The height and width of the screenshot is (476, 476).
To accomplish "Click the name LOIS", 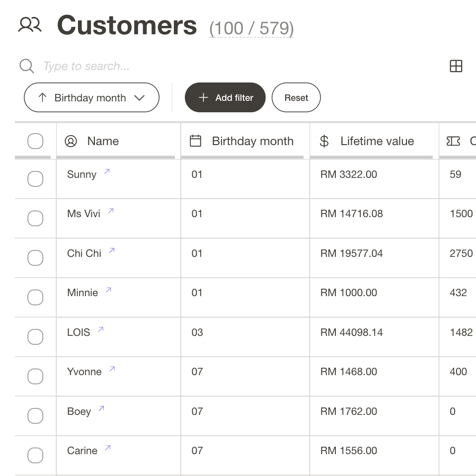I will [79, 332].
